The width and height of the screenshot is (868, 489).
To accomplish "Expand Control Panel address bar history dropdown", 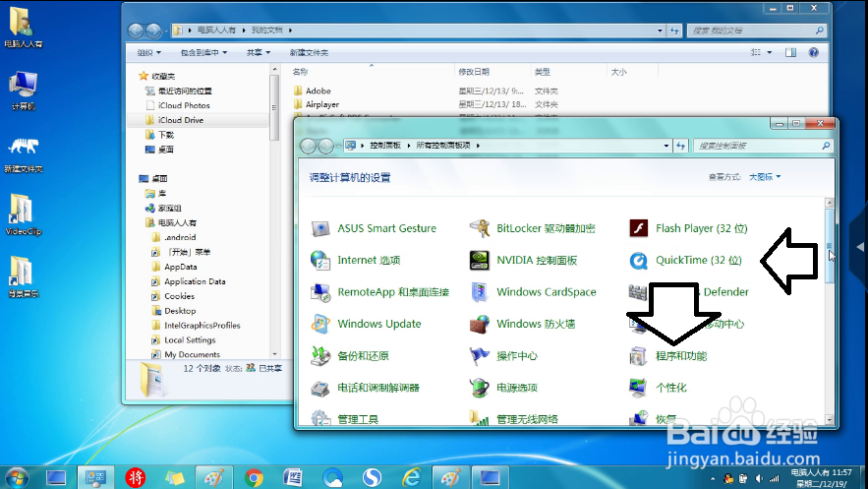I will (665, 146).
